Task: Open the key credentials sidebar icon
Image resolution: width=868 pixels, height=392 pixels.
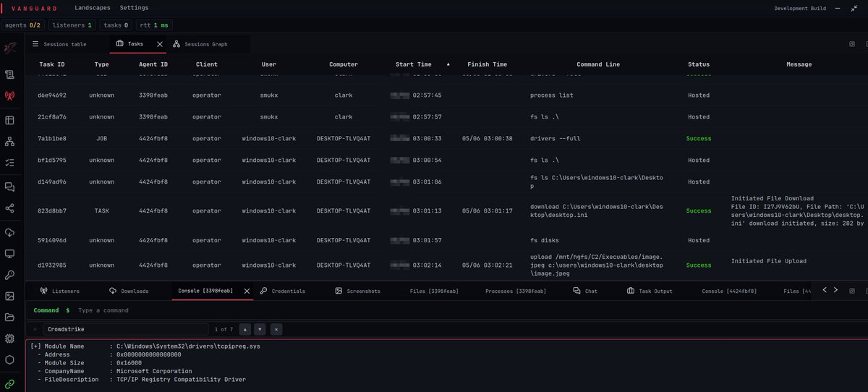Action: pos(10,275)
